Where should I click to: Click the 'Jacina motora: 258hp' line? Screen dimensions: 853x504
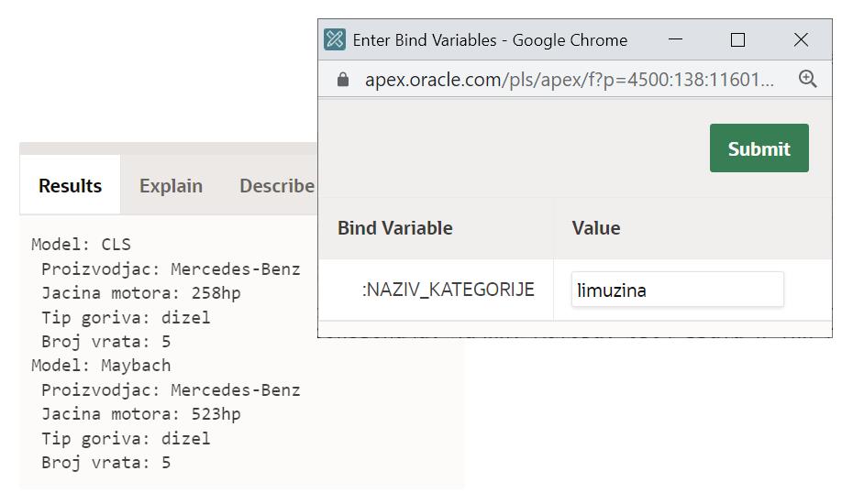click(140, 293)
